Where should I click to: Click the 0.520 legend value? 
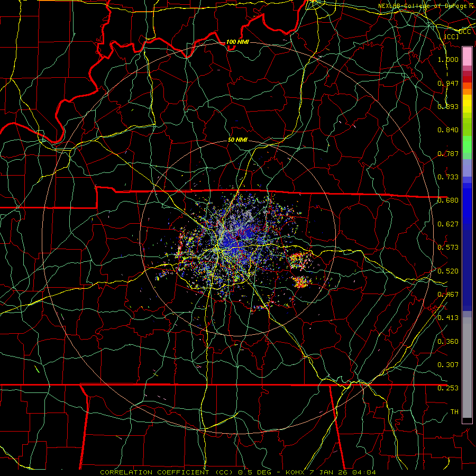coord(448,271)
